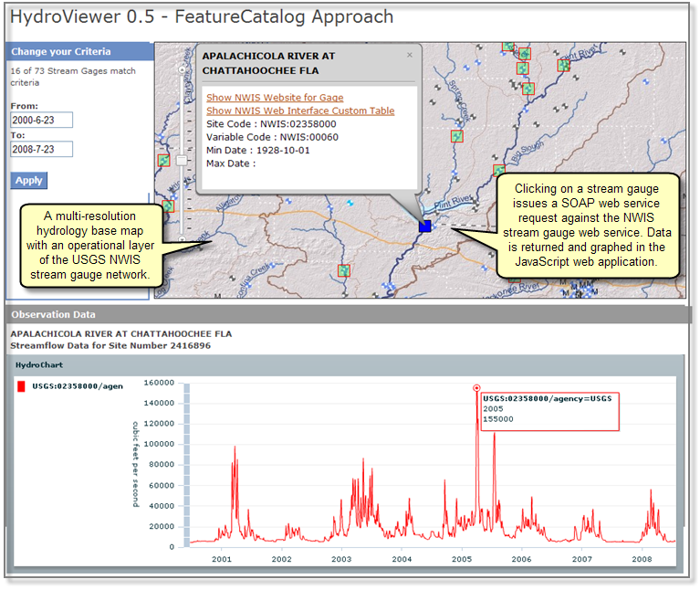Click the zoom-out button below the zoom slider
700x590 pixels.
[183, 240]
